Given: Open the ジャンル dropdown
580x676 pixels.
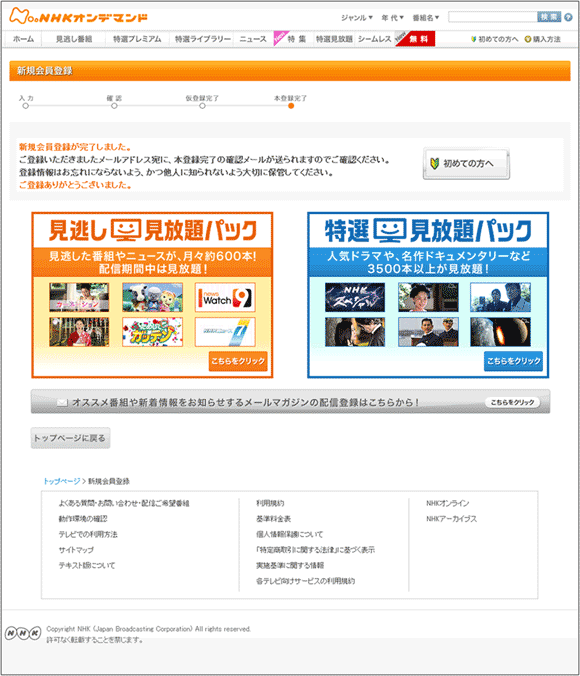Looking at the screenshot, I should pyautogui.click(x=357, y=18).
